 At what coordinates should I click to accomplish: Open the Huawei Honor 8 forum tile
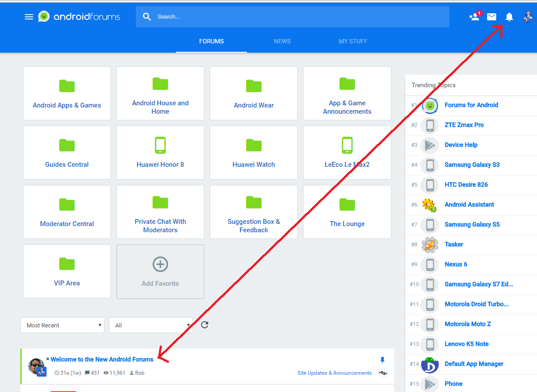click(x=160, y=152)
